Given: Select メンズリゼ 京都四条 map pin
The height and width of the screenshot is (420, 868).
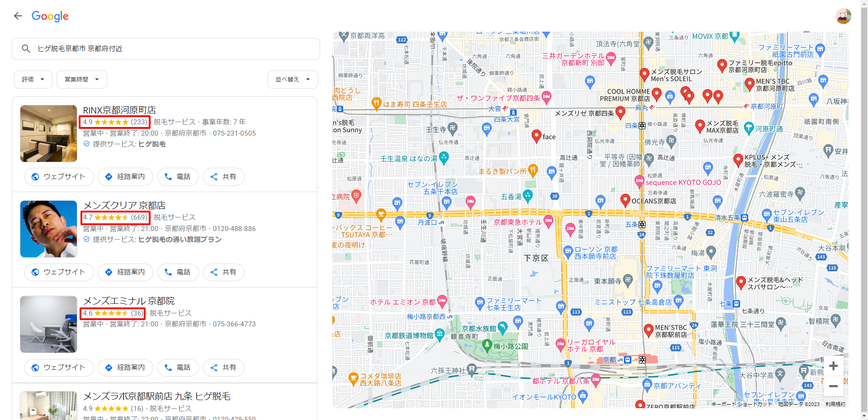Looking at the screenshot, I should [620, 113].
